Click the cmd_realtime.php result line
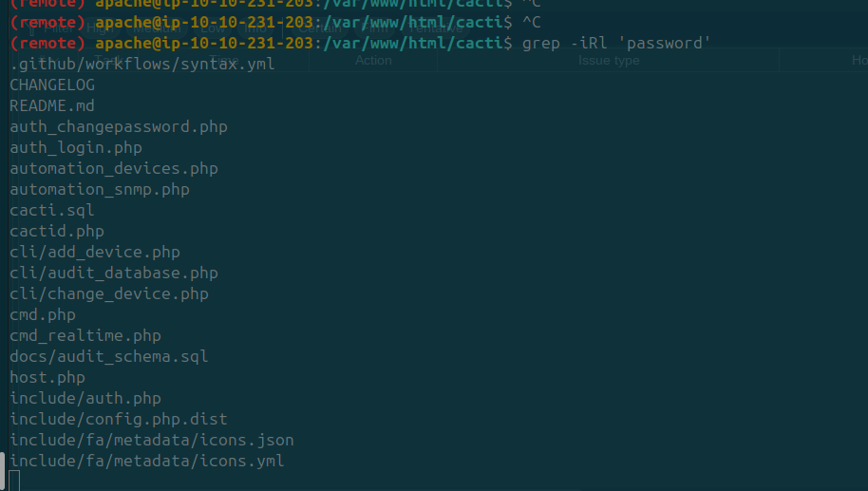 point(85,336)
